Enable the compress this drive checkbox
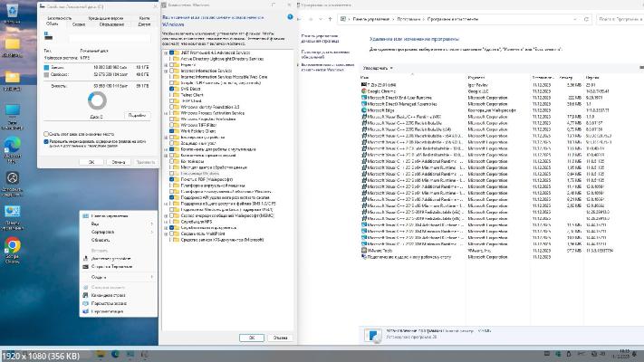The width and height of the screenshot is (644, 362). [x=46, y=134]
